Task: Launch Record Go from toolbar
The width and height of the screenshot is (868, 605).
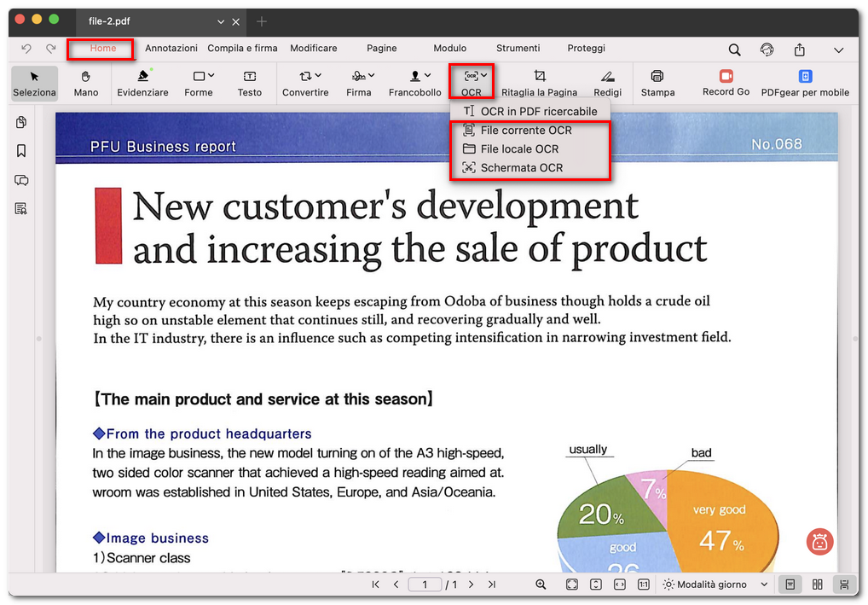Action: [x=726, y=83]
